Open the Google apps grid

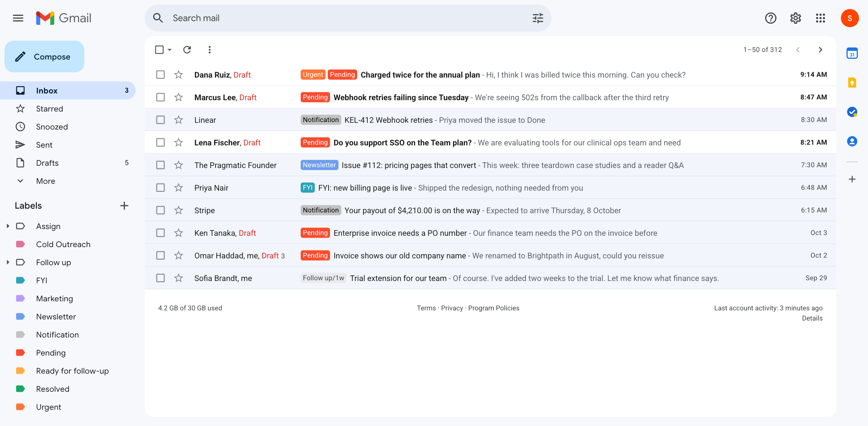tap(820, 18)
